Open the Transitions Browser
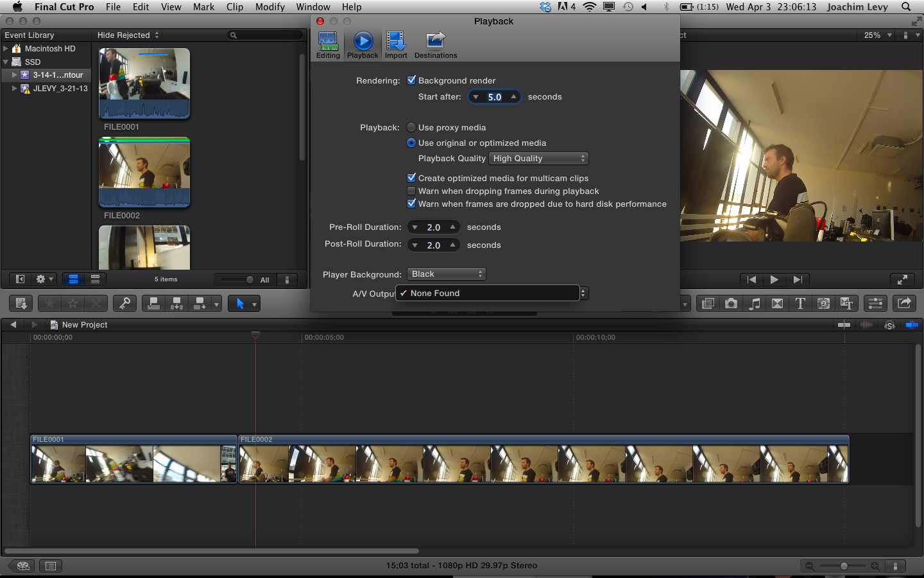The height and width of the screenshot is (578, 924). pyautogui.click(x=777, y=304)
